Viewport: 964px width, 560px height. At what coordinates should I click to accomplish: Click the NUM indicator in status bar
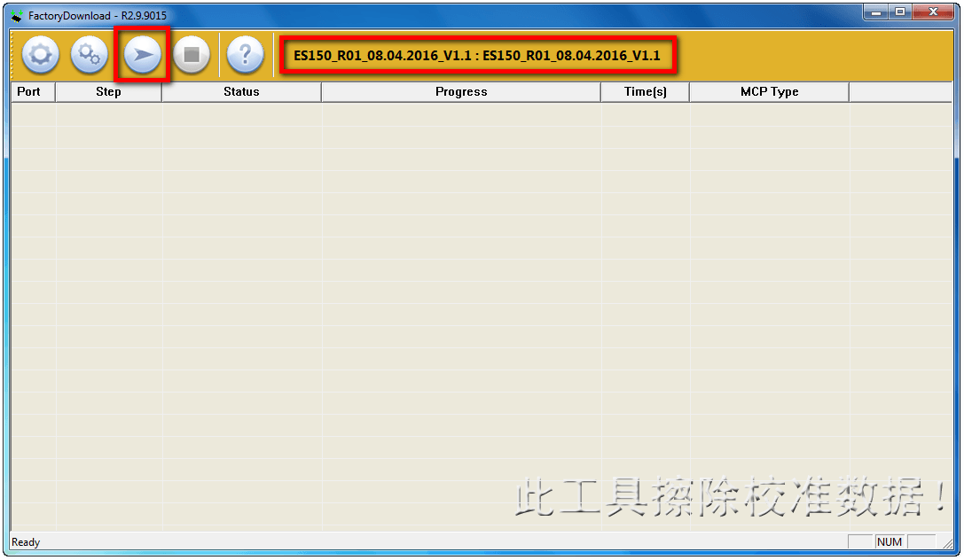tap(890, 542)
